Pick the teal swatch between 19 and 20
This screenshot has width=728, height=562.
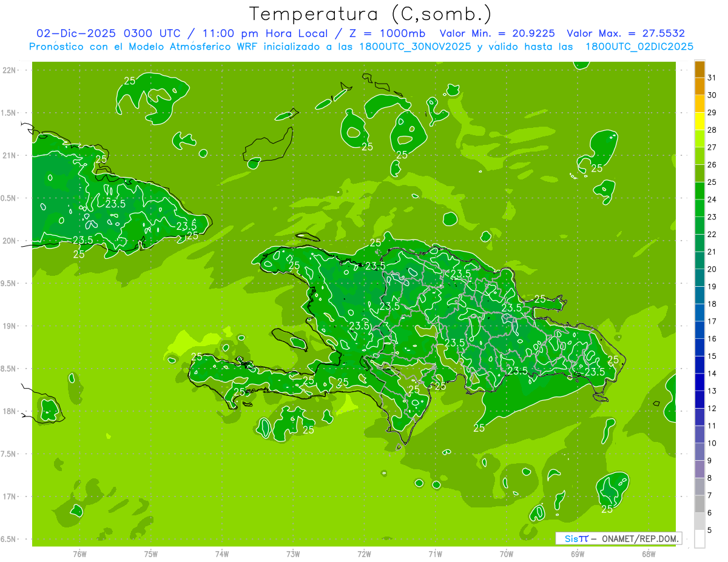point(699,278)
